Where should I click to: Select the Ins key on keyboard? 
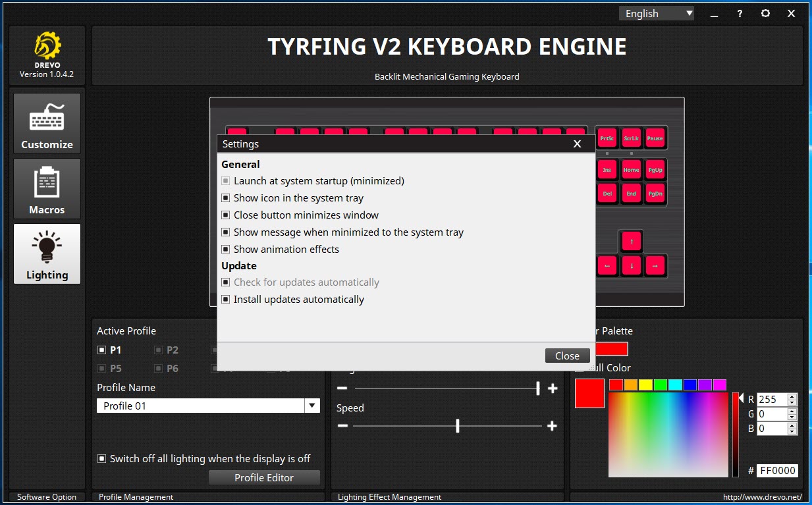click(607, 170)
